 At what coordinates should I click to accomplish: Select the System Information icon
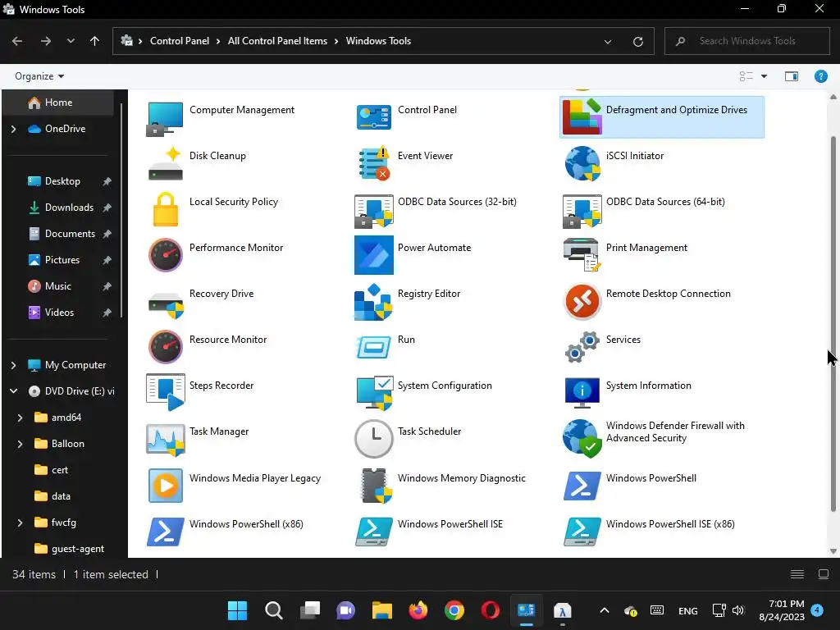tap(582, 392)
